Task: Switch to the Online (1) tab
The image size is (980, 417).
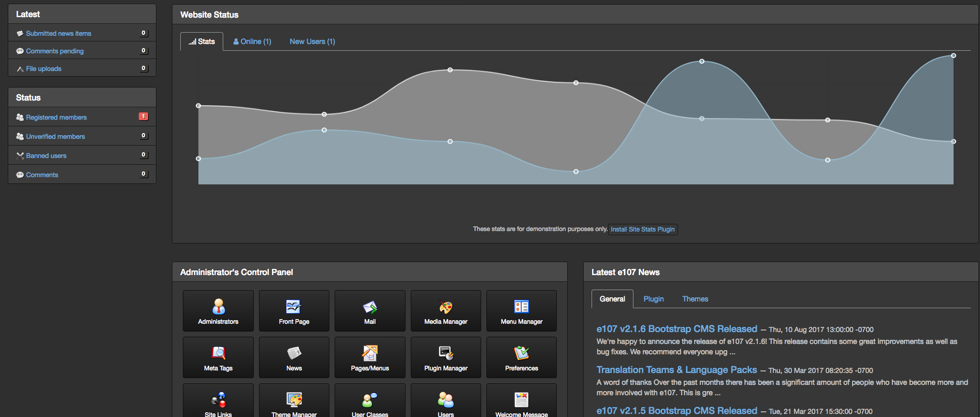Action: (252, 41)
